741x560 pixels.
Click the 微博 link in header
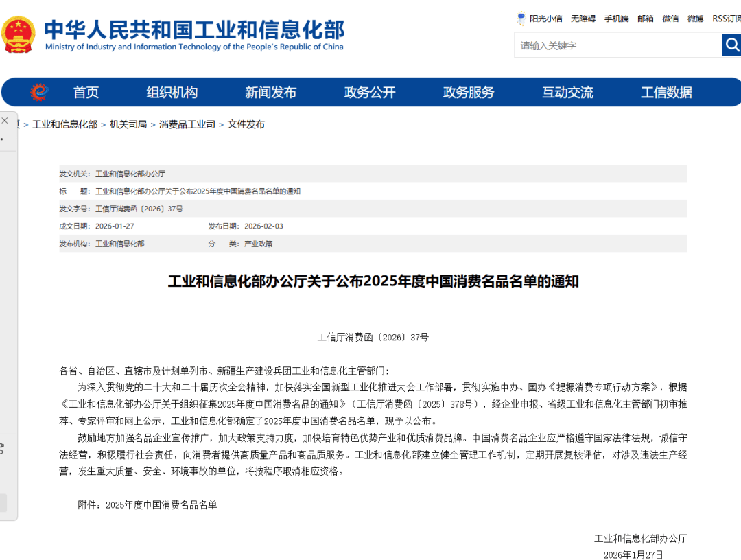click(x=696, y=19)
